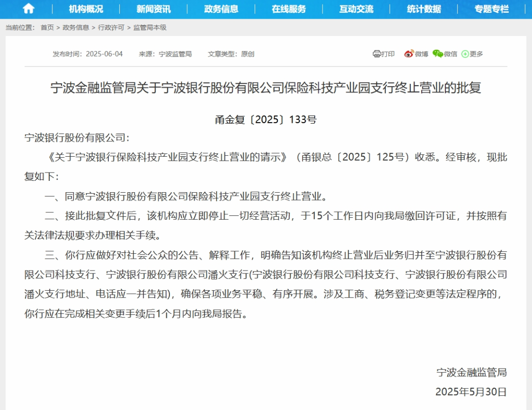This screenshot has height=410, width=532.
Task: Share via the Weibo logo icon
Action: click(x=409, y=54)
